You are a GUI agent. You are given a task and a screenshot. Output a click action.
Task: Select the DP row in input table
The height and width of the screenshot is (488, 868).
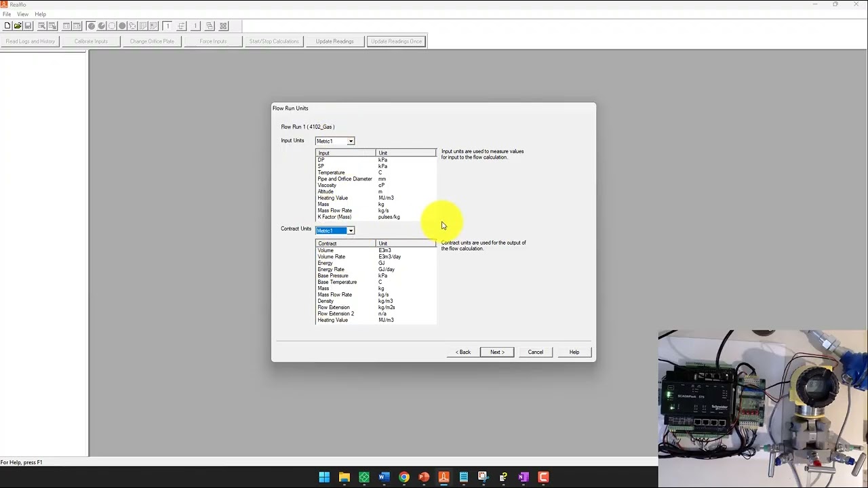(376, 160)
